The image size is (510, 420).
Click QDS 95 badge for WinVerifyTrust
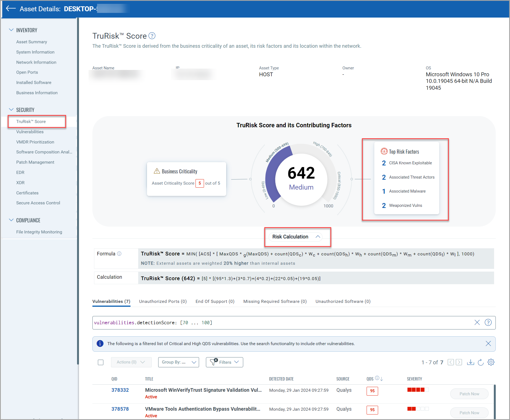pyautogui.click(x=372, y=391)
